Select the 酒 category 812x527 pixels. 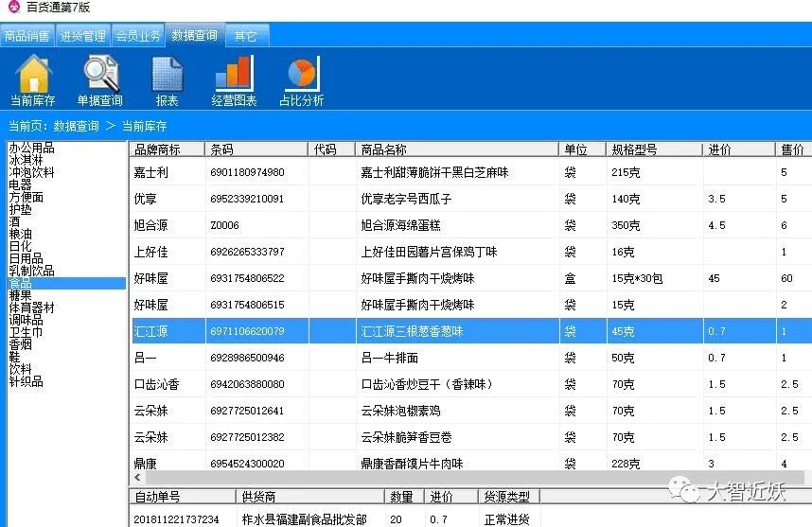point(14,221)
